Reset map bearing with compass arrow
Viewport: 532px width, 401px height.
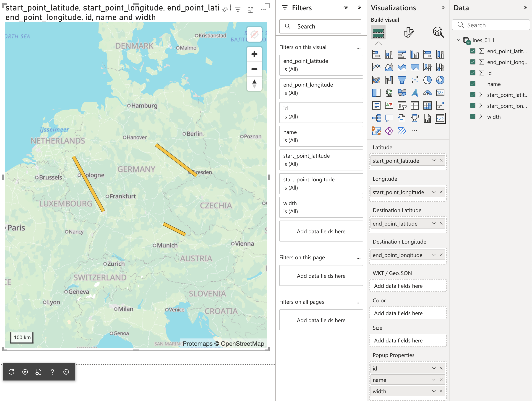[254, 84]
